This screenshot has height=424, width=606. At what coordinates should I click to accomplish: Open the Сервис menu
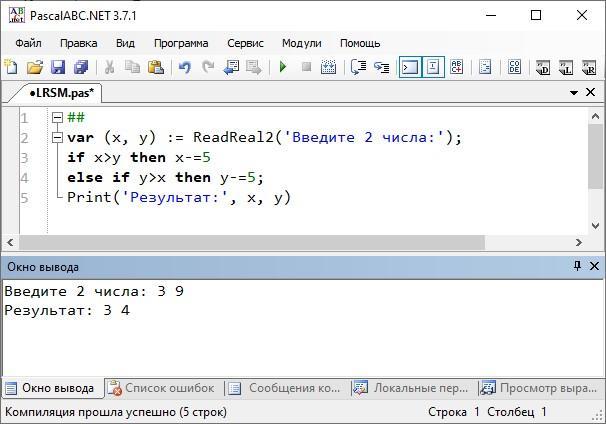tap(245, 43)
